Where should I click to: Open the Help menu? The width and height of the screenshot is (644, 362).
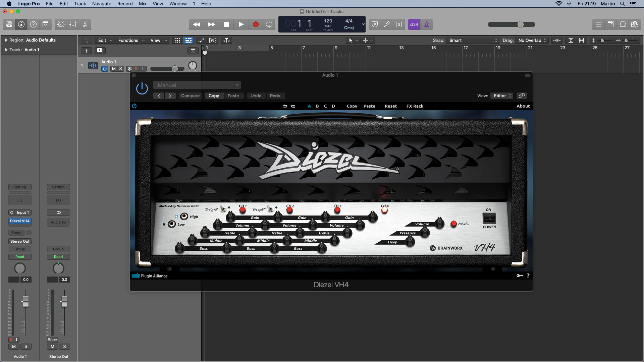pyautogui.click(x=206, y=4)
